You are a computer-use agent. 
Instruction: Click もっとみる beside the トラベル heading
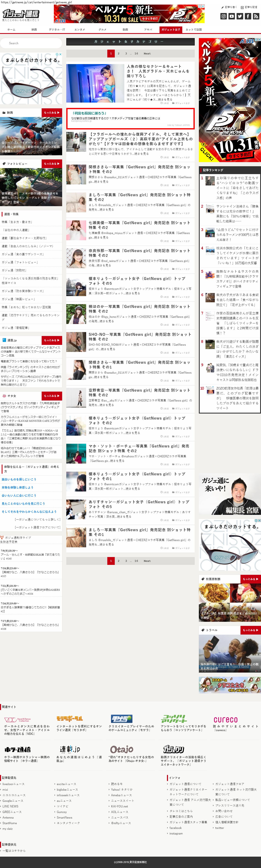[x=250, y=630]
